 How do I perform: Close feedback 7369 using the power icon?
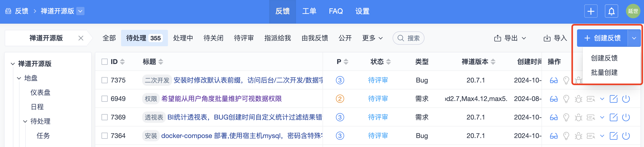click(x=626, y=117)
